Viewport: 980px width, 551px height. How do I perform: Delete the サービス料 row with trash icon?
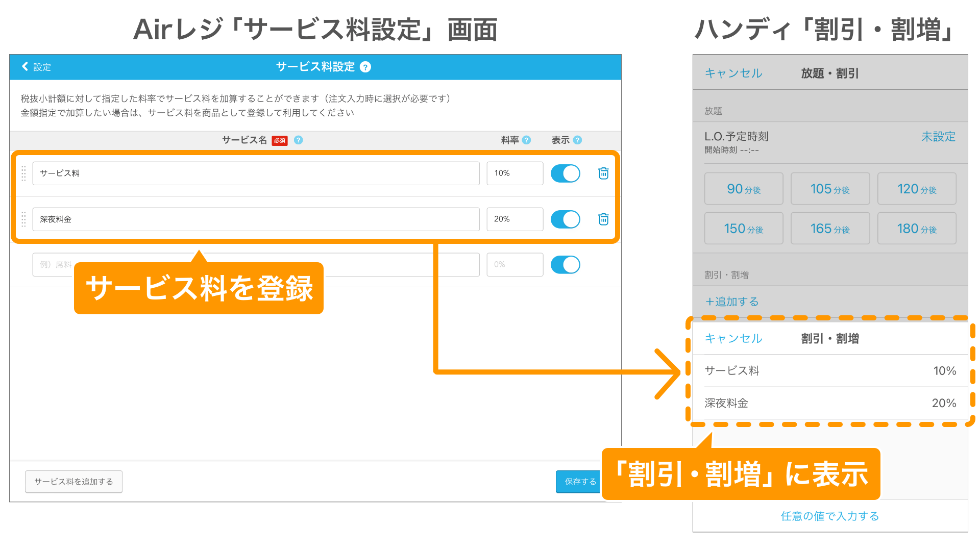coord(603,173)
